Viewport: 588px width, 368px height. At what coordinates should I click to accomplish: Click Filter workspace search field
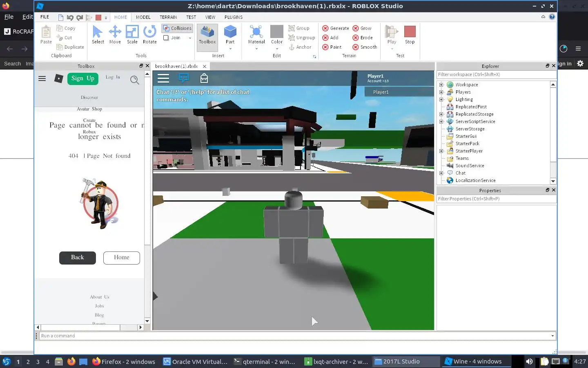tap(496, 74)
